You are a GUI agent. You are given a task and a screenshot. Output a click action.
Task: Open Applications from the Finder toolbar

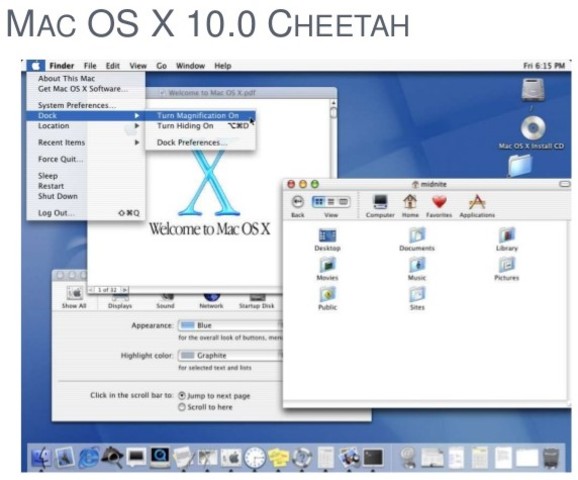(477, 206)
